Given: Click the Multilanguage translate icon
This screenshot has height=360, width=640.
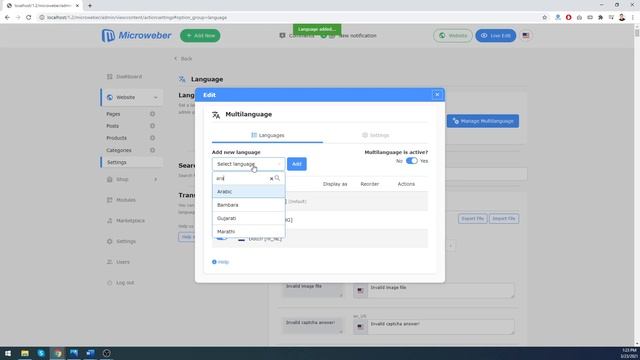Looking at the screenshot, I should 216,115.
